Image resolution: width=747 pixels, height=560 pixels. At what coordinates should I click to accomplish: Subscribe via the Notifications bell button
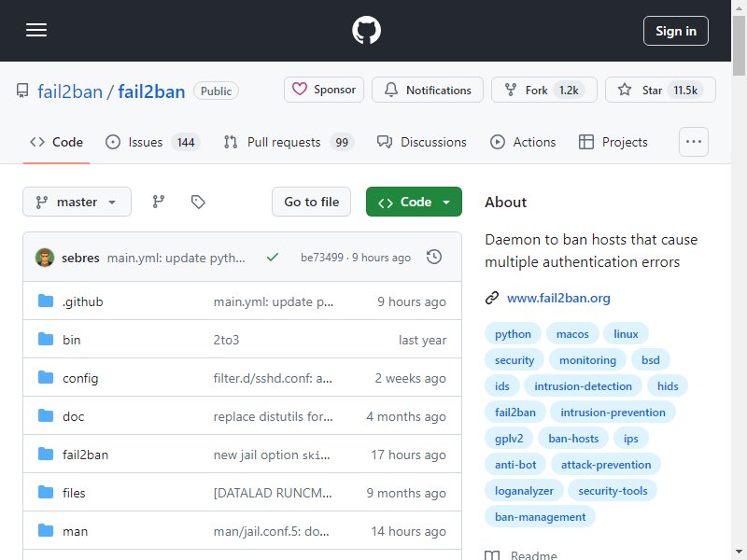coord(428,90)
